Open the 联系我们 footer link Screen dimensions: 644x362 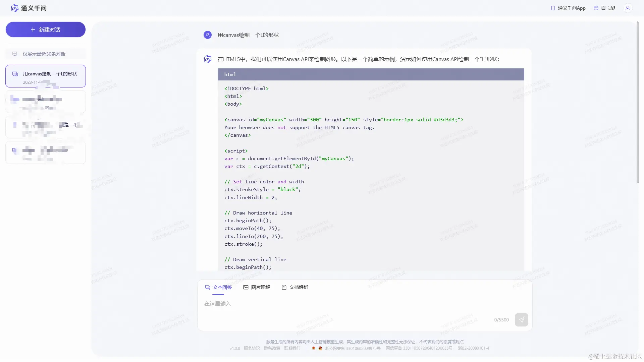pyautogui.click(x=292, y=348)
